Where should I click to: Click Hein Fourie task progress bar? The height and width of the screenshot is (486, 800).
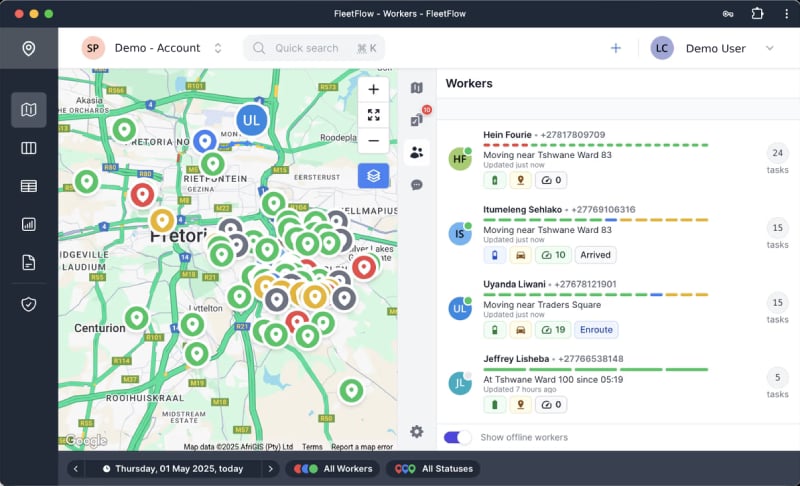[x=595, y=145]
